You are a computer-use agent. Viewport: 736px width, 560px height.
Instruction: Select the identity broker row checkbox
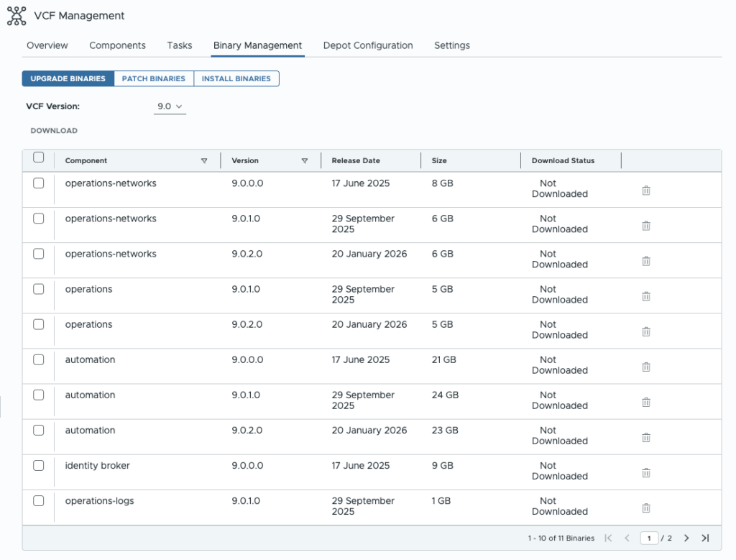pyautogui.click(x=39, y=465)
